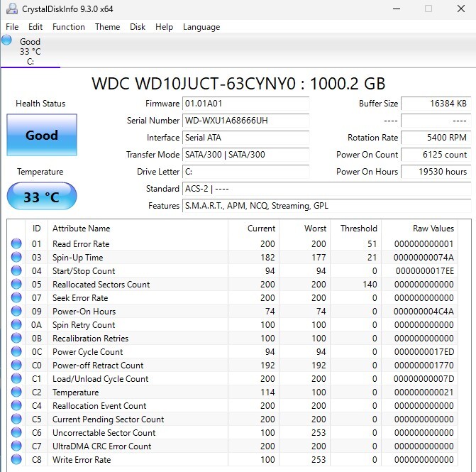Open the File menu

[x=12, y=27]
